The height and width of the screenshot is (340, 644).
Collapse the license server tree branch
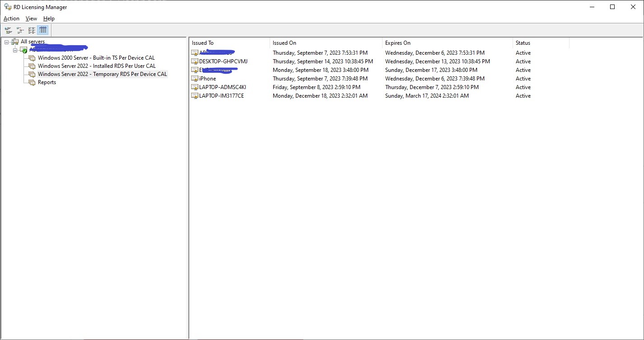[15, 50]
